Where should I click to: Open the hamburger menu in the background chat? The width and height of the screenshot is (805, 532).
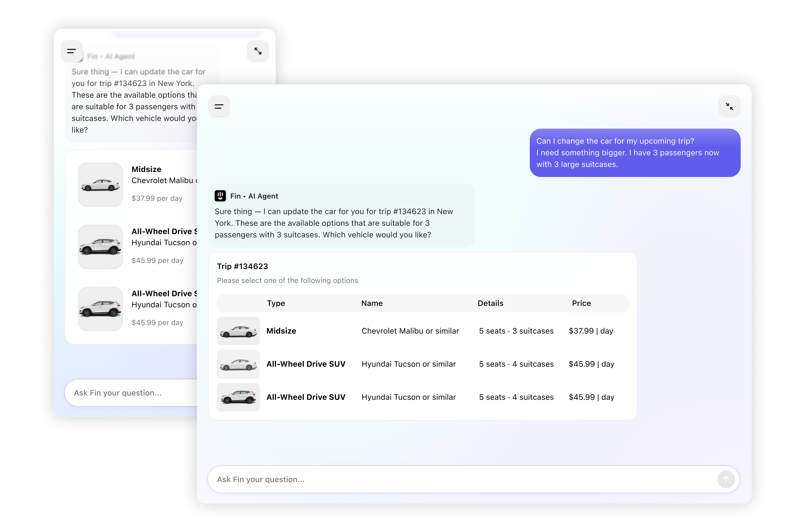[x=72, y=51]
